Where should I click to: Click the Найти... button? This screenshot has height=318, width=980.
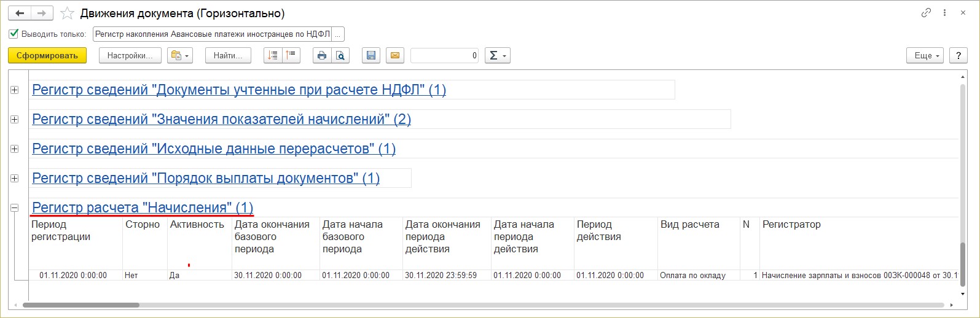228,55
